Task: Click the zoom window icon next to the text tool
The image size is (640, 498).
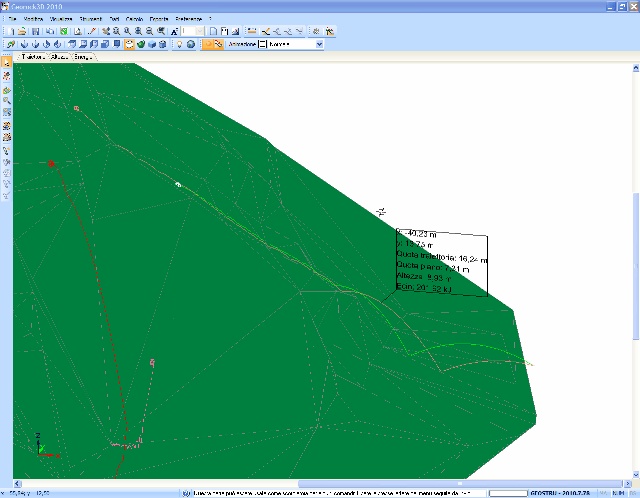Action: (162, 31)
